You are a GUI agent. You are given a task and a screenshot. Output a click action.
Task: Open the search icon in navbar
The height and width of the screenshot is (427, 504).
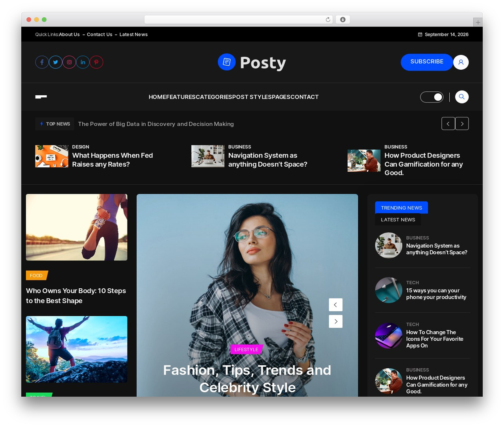click(x=462, y=97)
